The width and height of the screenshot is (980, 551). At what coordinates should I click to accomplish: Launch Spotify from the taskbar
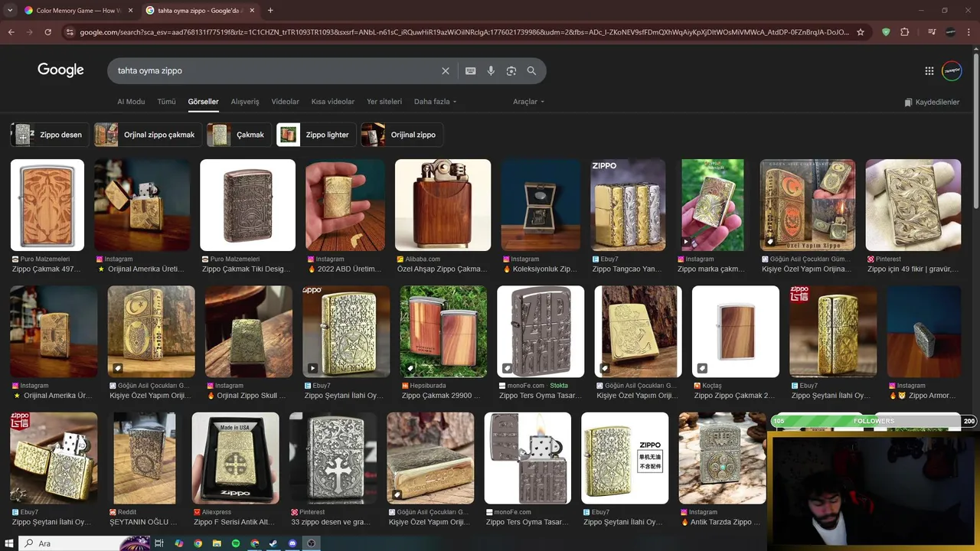pos(236,543)
